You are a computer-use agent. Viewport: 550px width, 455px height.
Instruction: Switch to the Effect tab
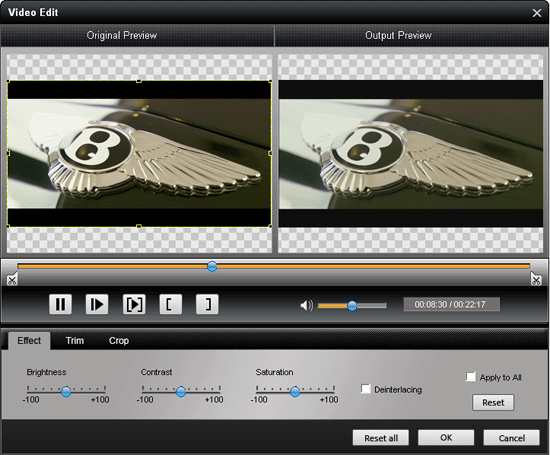tap(29, 341)
